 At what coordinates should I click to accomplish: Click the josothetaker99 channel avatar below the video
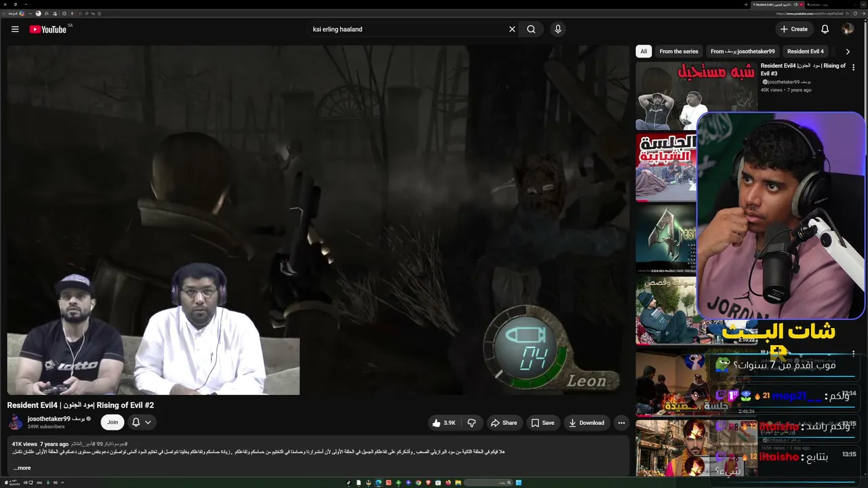click(x=16, y=422)
